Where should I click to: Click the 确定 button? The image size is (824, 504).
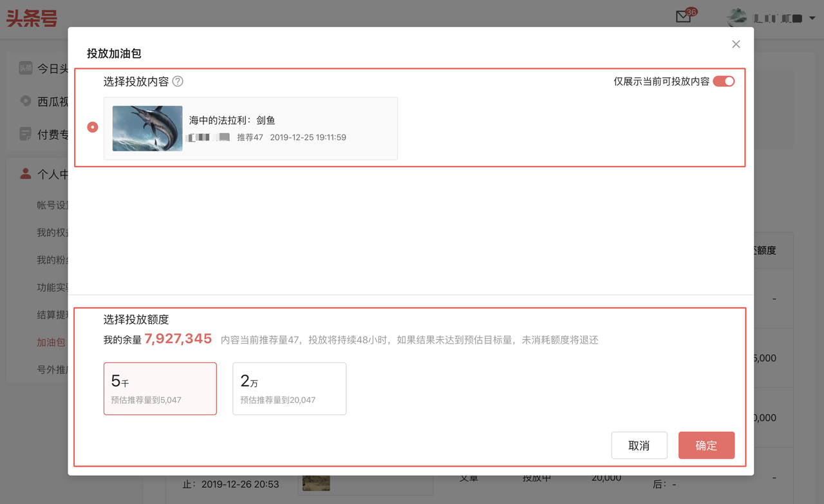point(706,445)
